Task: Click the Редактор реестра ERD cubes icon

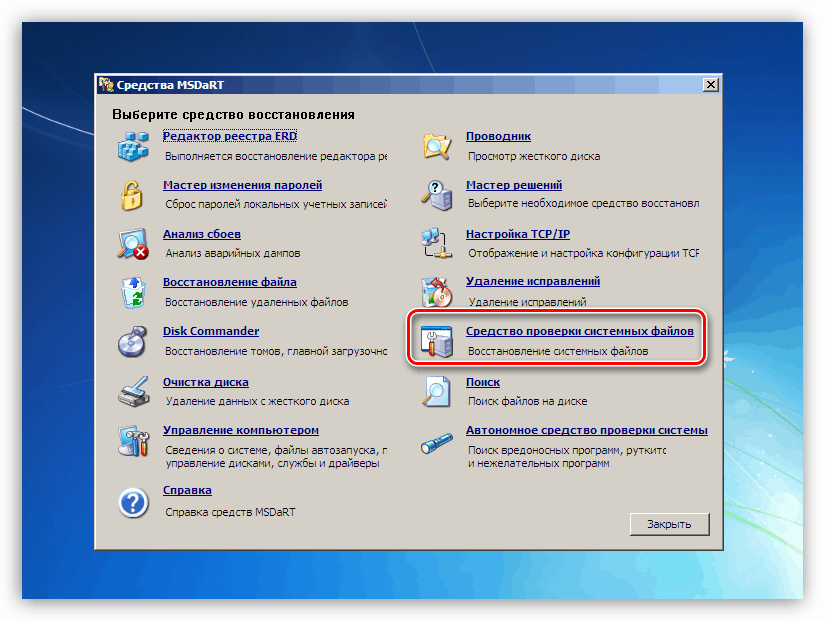Action: (x=133, y=146)
